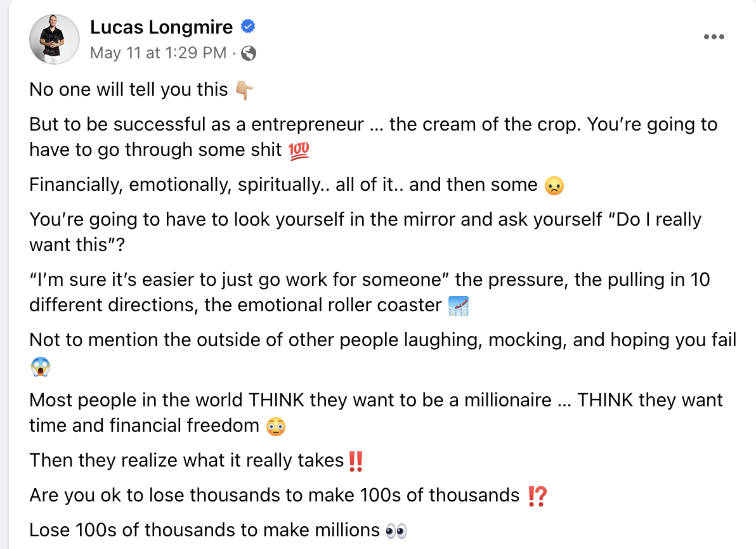Screen dimensions: 756x549
Task: Click the pointing-down hand emoji
Action: click(244, 90)
